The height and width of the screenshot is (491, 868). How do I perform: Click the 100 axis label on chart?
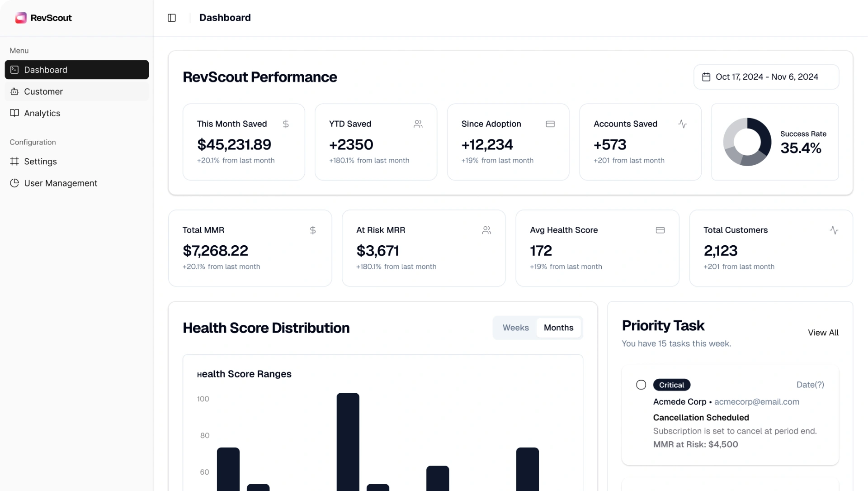(x=203, y=399)
